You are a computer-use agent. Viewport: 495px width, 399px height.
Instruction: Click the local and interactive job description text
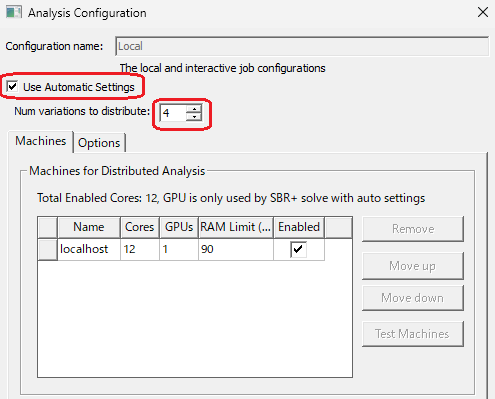pos(223,68)
